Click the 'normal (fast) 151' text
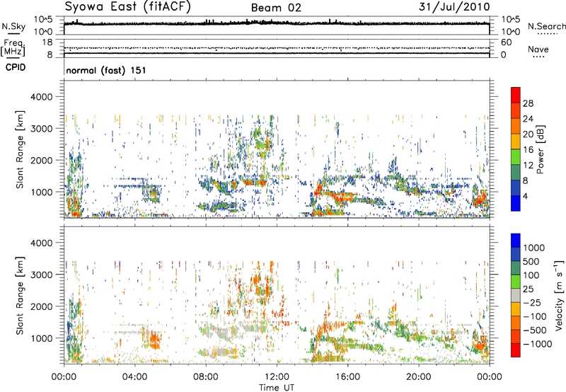 click(x=106, y=70)
